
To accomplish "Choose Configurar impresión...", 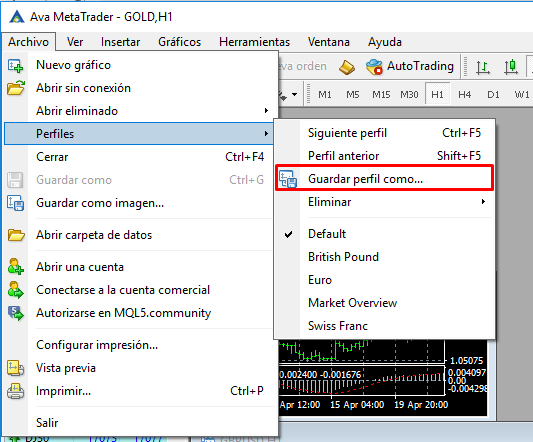I will point(140,345).
